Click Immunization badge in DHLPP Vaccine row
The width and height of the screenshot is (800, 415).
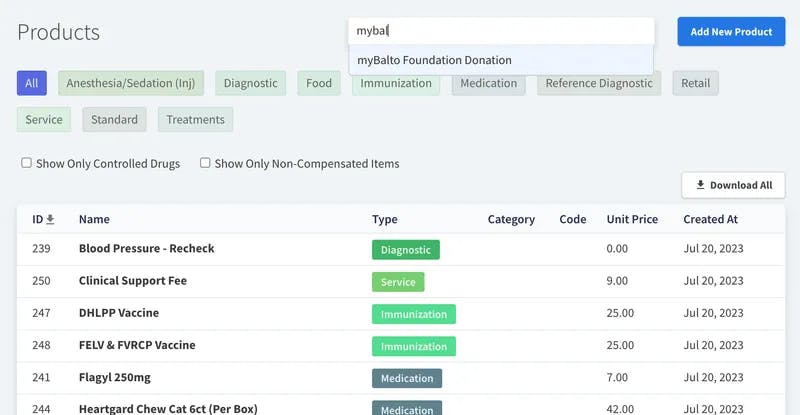coord(414,314)
